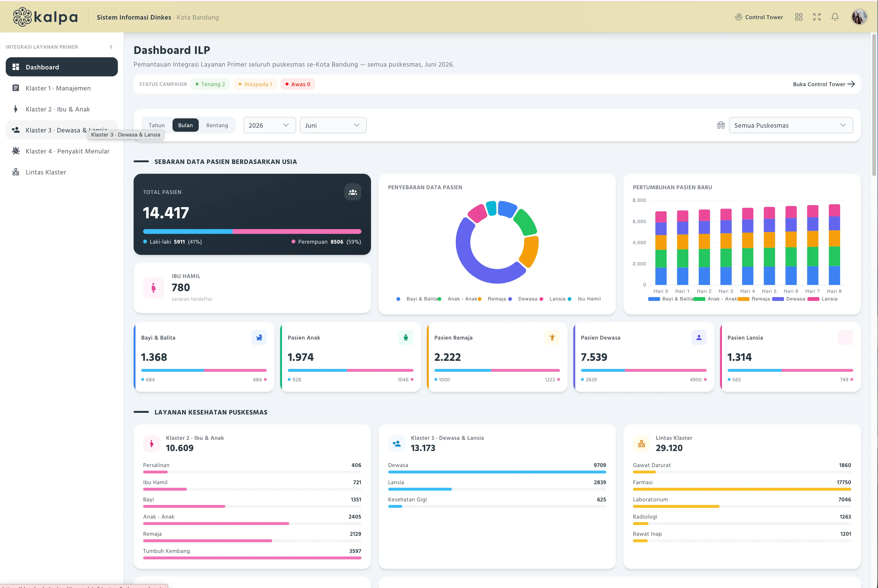Viewport: 878px width, 588px height.
Task: Click the puskesmas building icon
Action: click(x=721, y=125)
